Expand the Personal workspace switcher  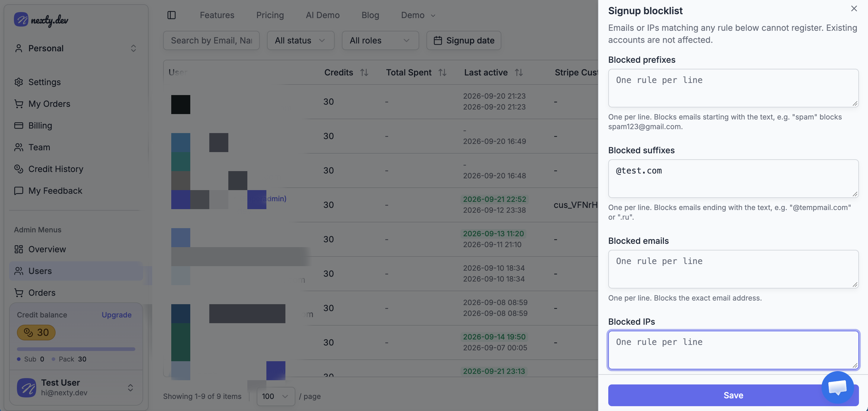coord(76,48)
